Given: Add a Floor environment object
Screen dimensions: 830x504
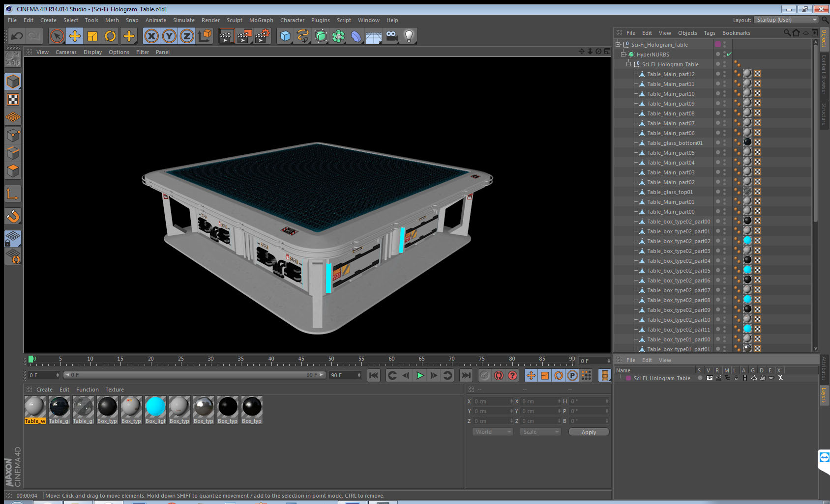Looking at the screenshot, I should pos(374,36).
